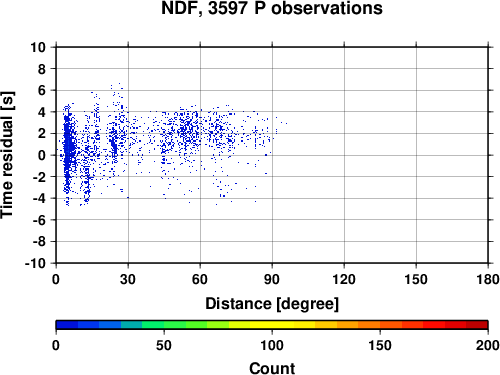Screen dimensions: 500x375
Task: Click the x-axis tick label 120
Action: click(344, 279)
